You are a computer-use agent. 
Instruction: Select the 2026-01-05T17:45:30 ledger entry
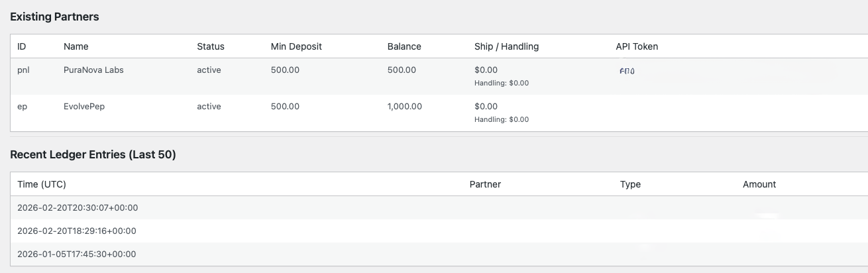(x=77, y=254)
